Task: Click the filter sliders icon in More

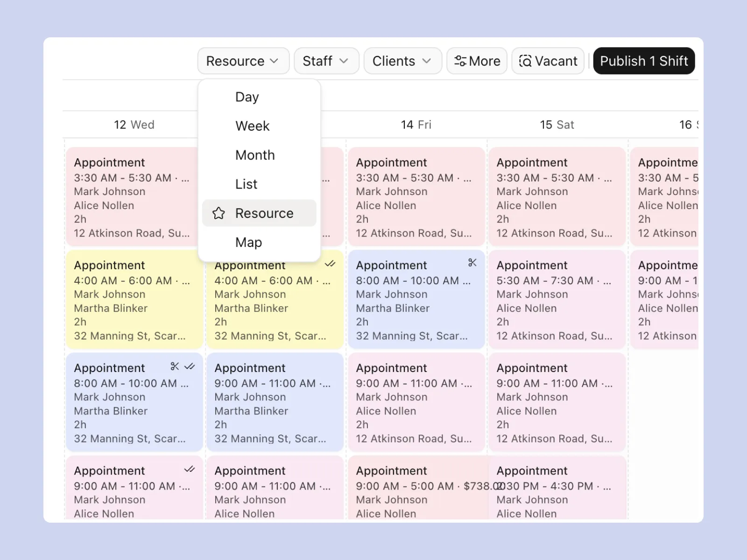Action: [460, 61]
